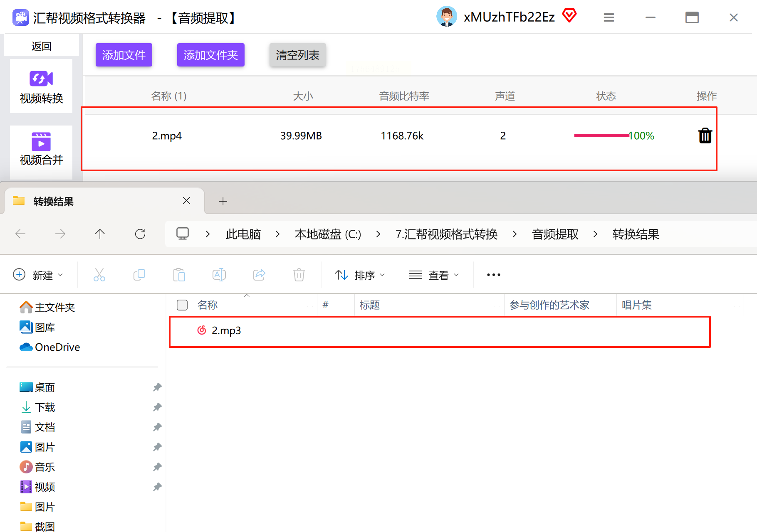The width and height of the screenshot is (757, 532).
Task: Select the 转换结果 Explorer tab
Action: point(104,201)
